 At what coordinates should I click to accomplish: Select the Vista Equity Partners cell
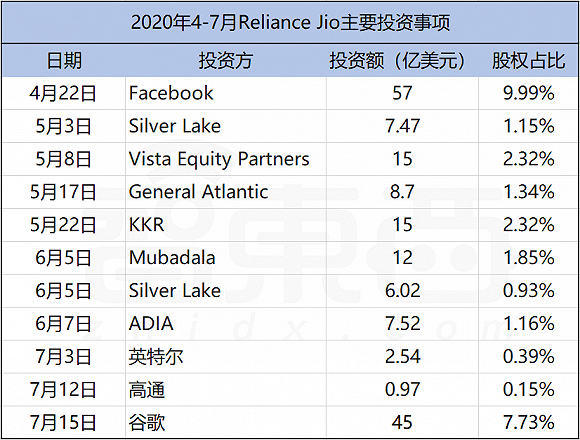226,159
